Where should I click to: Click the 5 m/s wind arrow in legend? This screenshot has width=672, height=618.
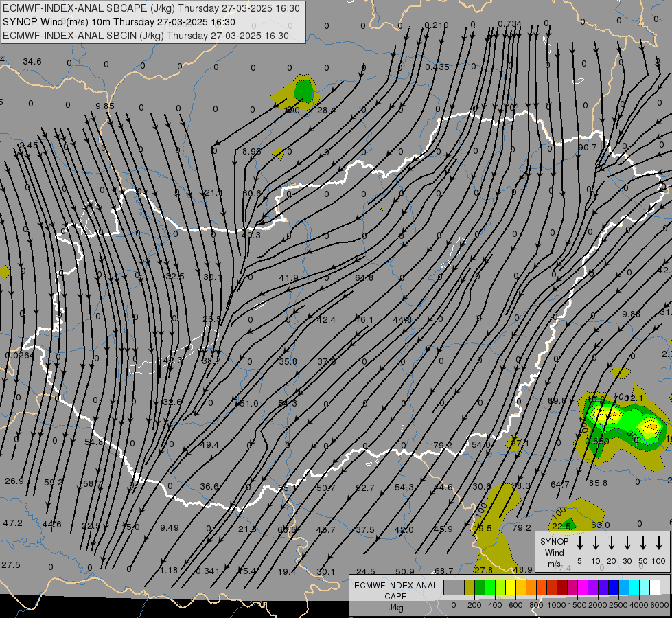coord(579,543)
